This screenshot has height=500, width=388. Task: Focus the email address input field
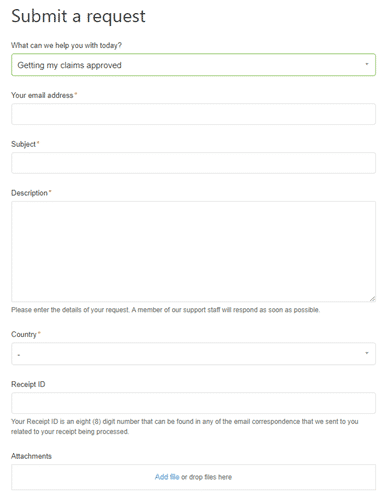(x=193, y=114)
